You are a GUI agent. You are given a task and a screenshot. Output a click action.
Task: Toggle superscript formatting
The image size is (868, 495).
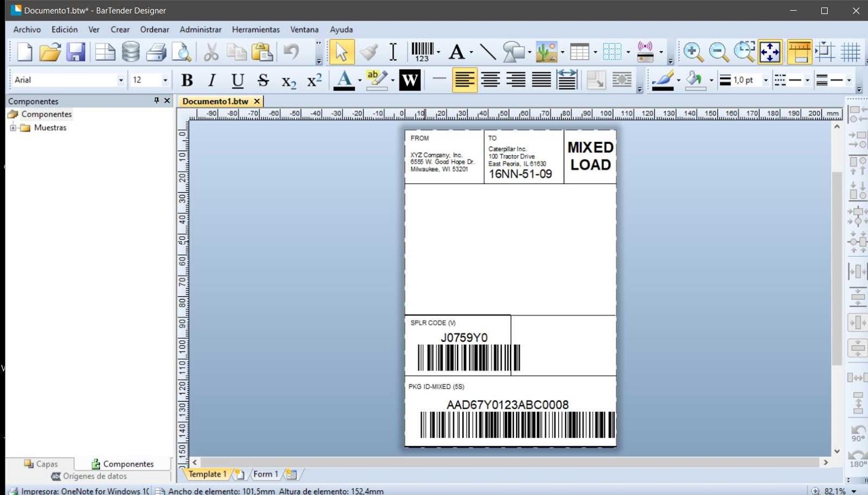[315, 80]
